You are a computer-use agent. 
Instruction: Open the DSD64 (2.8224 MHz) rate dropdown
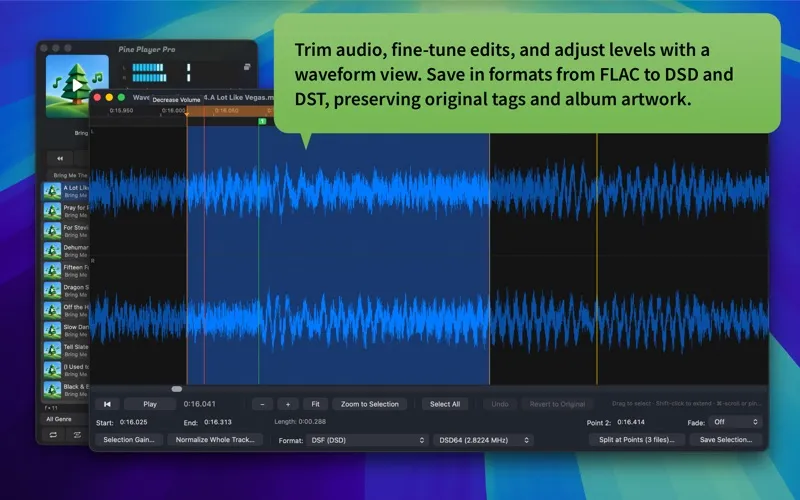(483, 440)
